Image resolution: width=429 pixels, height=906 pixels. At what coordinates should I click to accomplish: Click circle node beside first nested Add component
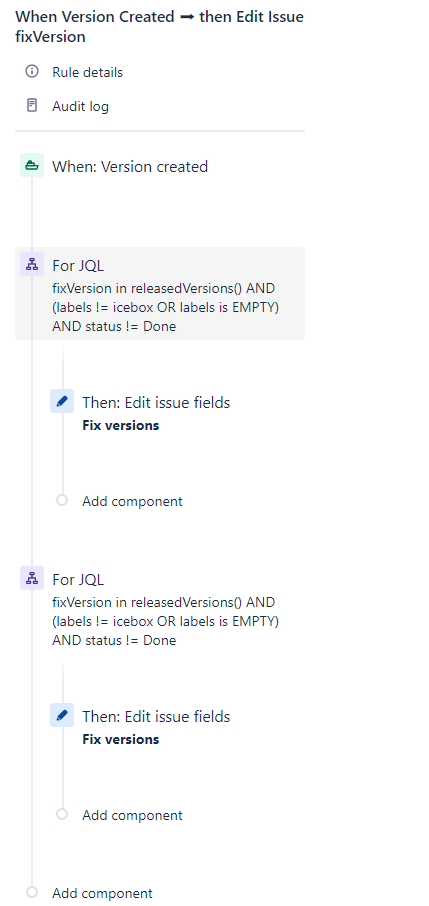click(x=62, y=500)
